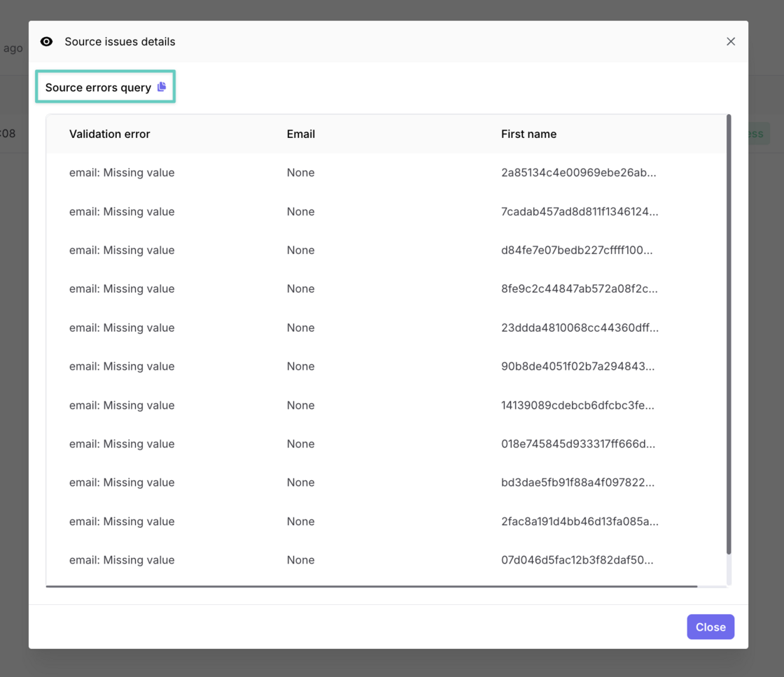Viewport: 784px width, 677px height.
Task: Copy the source errors query
Action: (x=162, y=87)
